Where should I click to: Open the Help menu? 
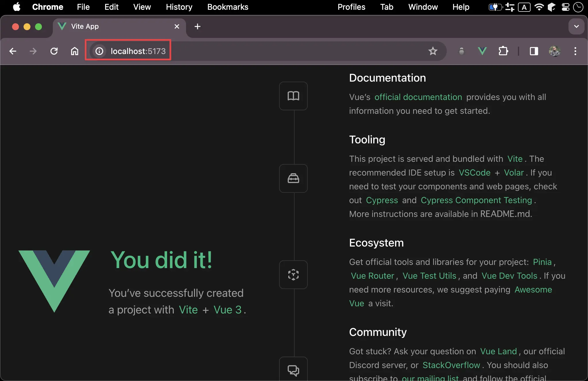pos(461,7)
